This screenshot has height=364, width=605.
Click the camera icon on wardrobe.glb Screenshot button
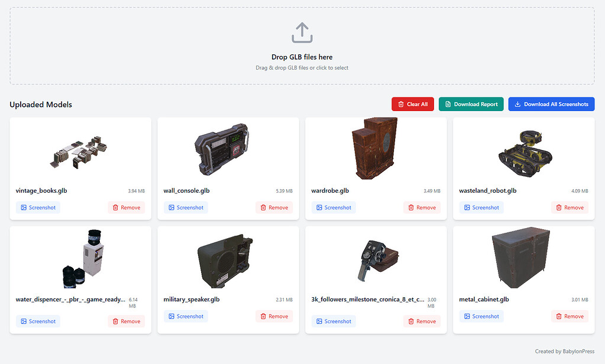tap(320, 207)
